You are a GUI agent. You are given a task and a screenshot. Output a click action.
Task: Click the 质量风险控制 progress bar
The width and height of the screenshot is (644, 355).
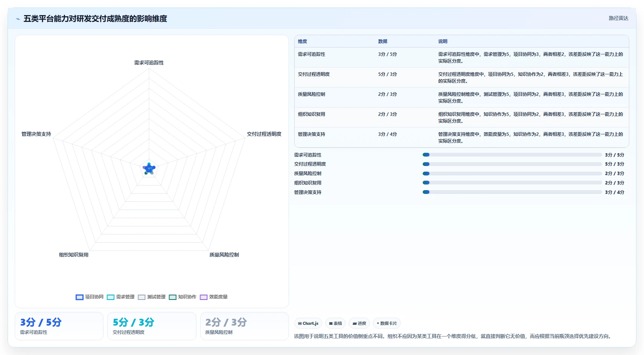click(x=512, y=174)
